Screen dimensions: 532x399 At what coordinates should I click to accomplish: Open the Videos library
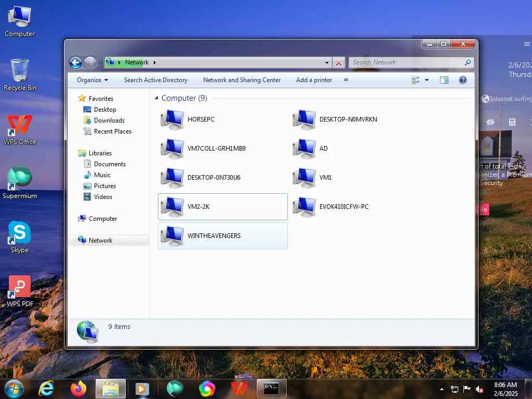(x=103, y=197)
